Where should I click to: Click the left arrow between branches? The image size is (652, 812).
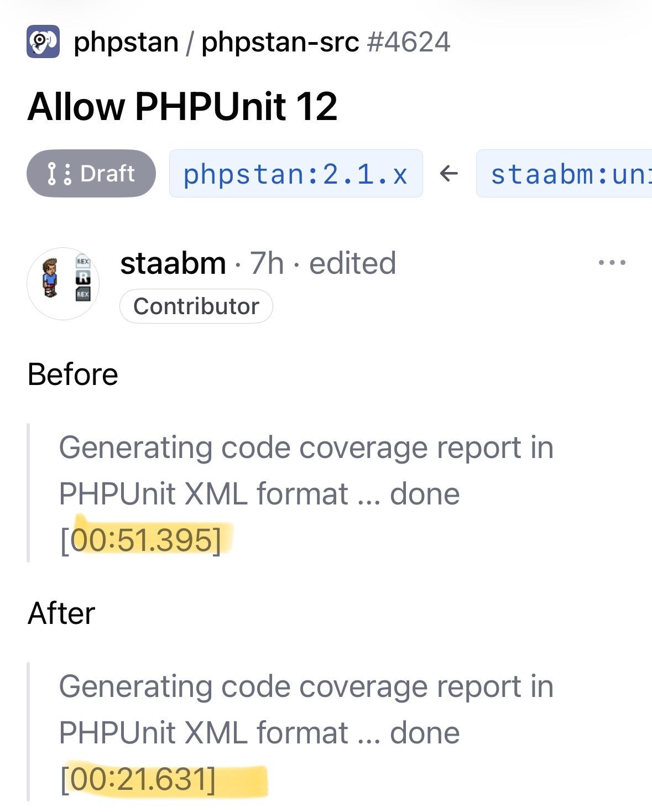[x=449, y=174]
